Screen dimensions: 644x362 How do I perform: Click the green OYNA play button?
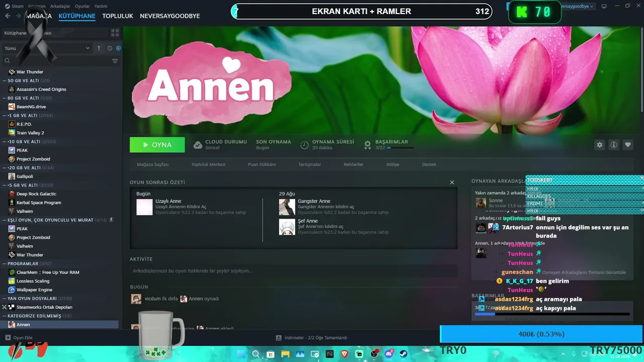pos(157,145)
